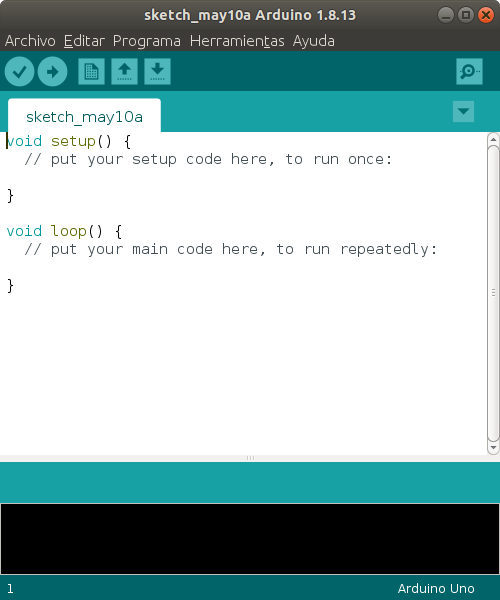The height and width of the screenshot is (600, 500).
Task: Create a new sketch with New icon
Action: coord(91,72)
